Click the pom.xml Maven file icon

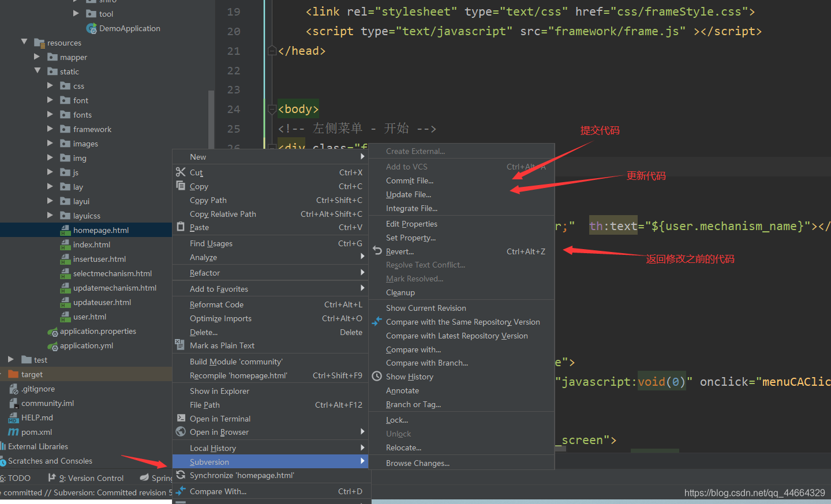pos(13,432)
